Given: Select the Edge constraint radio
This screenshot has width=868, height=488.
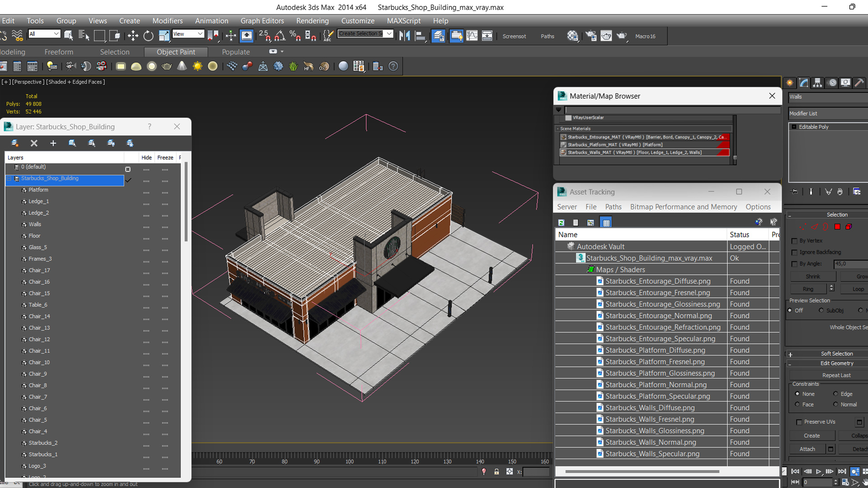Looking at the screenshot, I should tap(835, 394).
